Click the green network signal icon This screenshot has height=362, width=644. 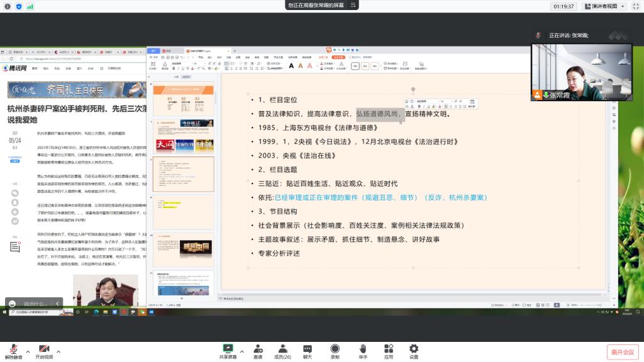[x=30, y=6]
